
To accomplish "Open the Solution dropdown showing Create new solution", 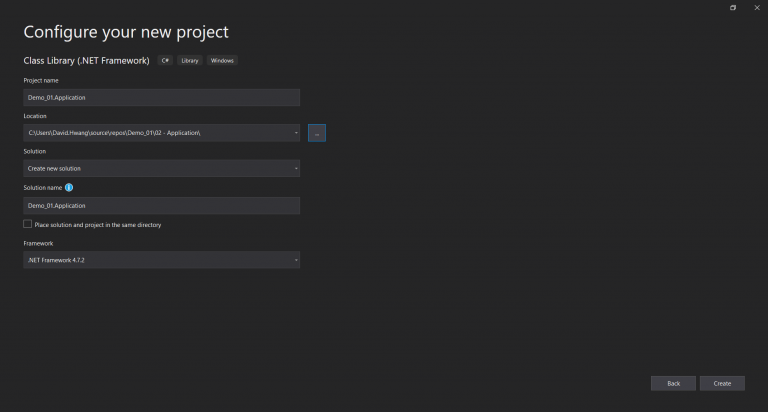I will [161, 169].
